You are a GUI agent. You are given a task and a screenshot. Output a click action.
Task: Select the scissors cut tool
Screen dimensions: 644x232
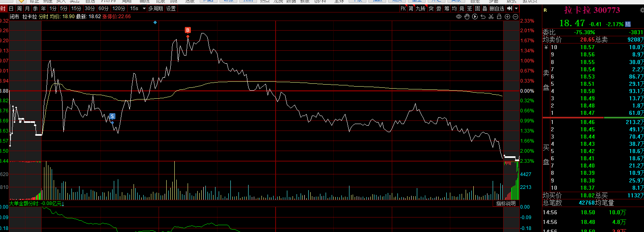491,17
